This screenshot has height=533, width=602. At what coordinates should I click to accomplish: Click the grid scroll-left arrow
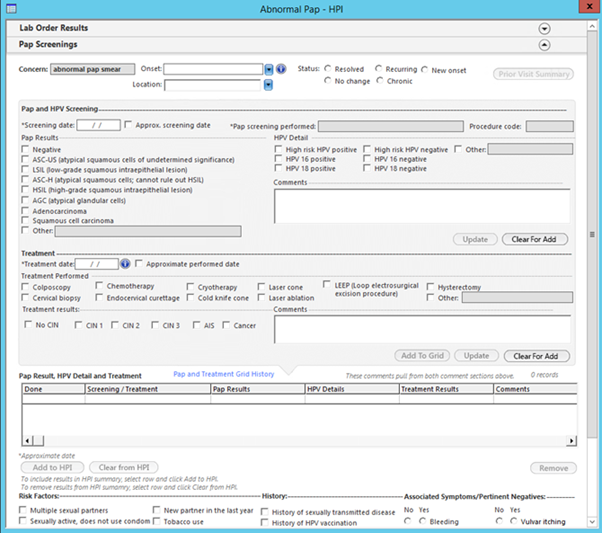coord(27,440)
